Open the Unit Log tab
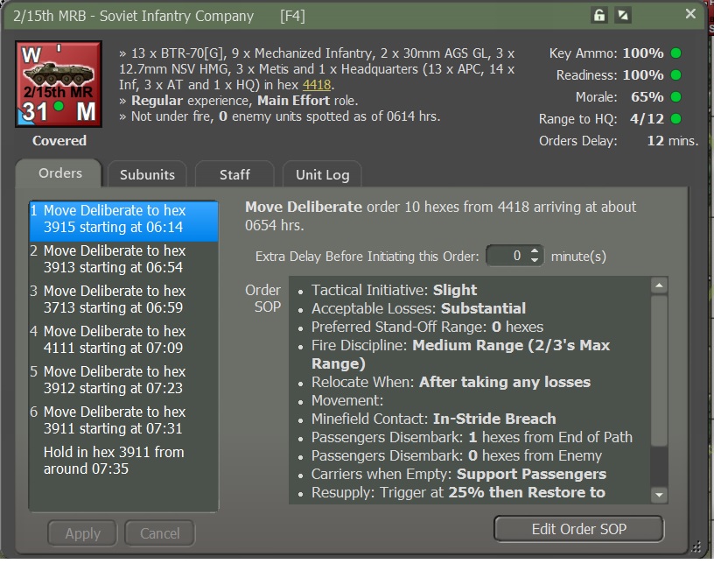This screenshot has width=728, height=578. (322, 174)
